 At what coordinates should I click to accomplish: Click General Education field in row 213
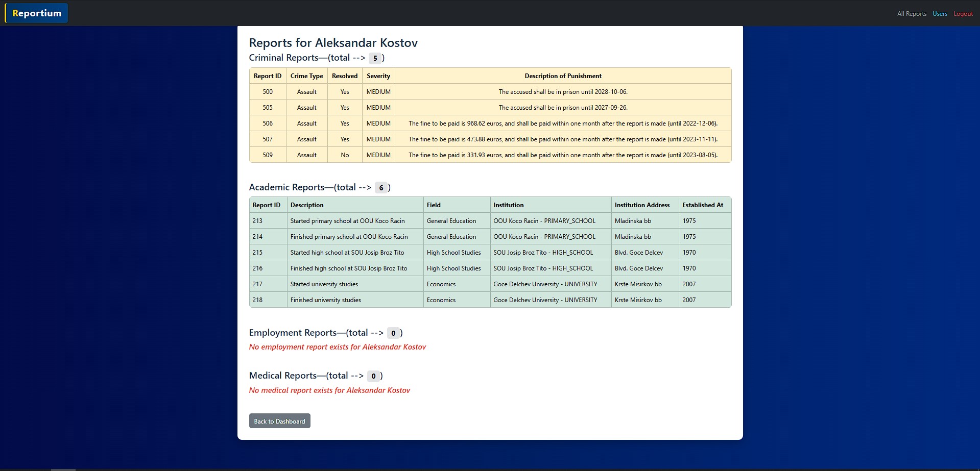451,221
